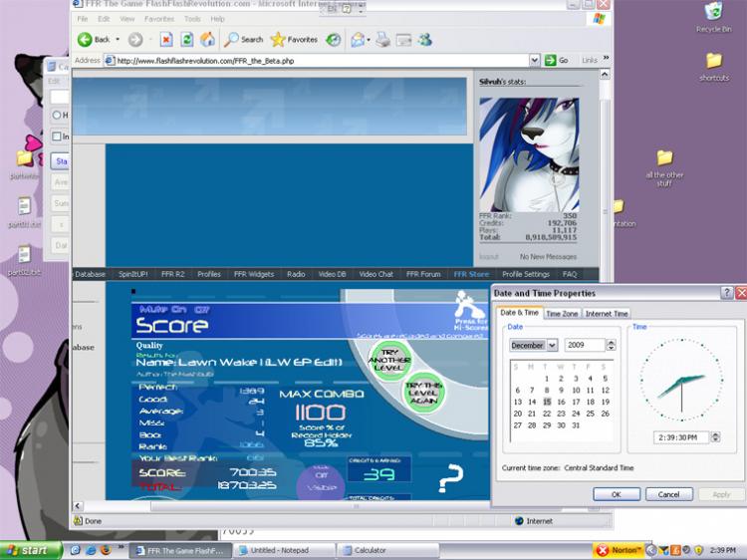Open the FFR Store navigation link
Viewport: 747px width, 560px height.
pos(471,274)
